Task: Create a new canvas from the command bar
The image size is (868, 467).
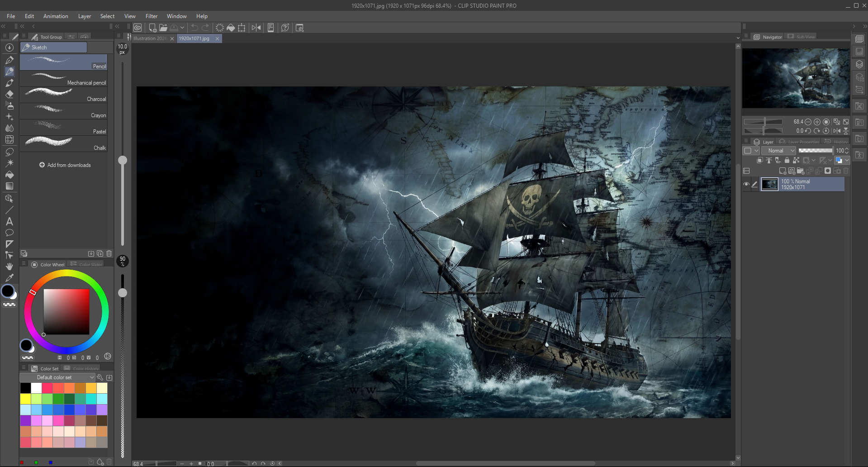Action: click(152, 28)
